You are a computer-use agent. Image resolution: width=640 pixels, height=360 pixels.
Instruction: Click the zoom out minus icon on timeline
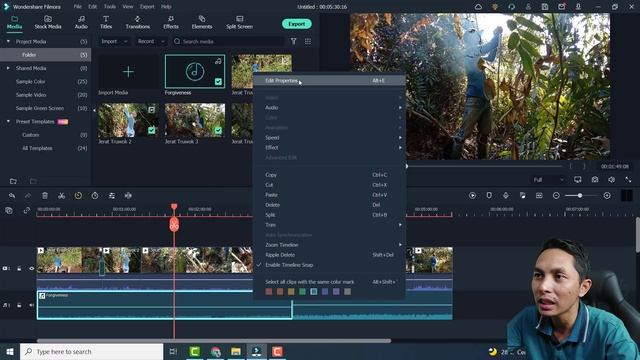(x=556, y=196)
